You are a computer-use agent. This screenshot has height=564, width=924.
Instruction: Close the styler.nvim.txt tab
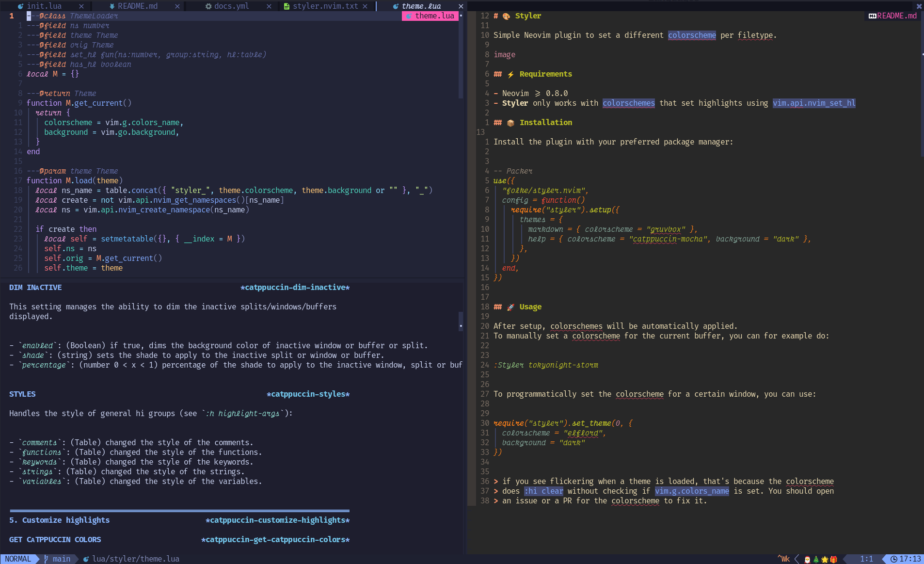click(x=365, y=6)
